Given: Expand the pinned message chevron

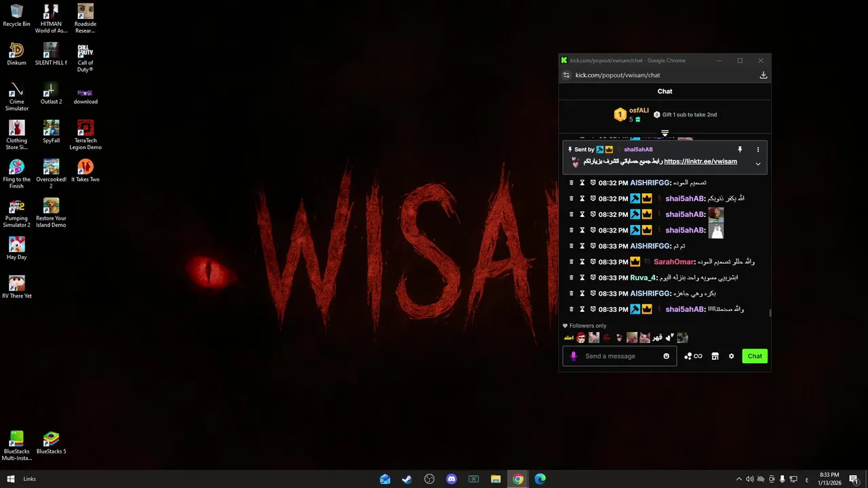Looking at the screenshot, I should (758, 164).
